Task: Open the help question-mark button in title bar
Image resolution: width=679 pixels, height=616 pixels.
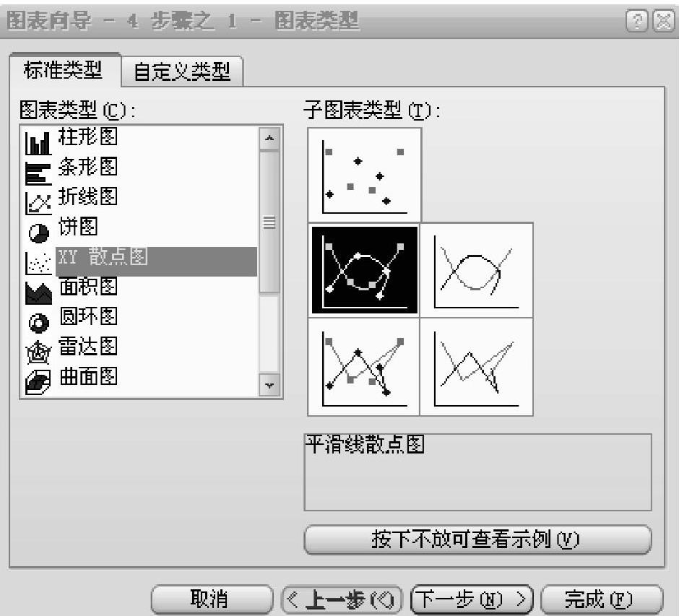Action: coord(637,20)
